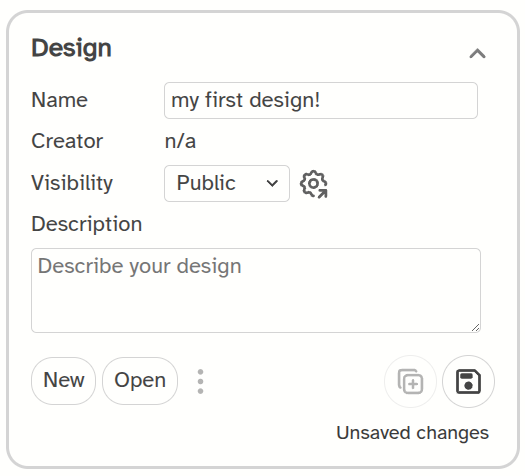The height and width of the screenshot is (476, 525).
Task: Click the Visibility label
Action: (x=72, y=183)
